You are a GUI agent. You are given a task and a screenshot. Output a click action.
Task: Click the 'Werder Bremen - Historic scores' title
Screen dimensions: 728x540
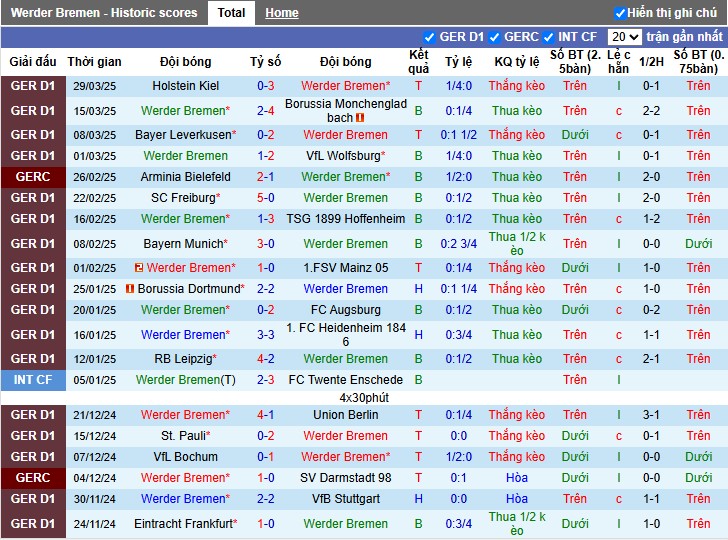coord(104,13)
